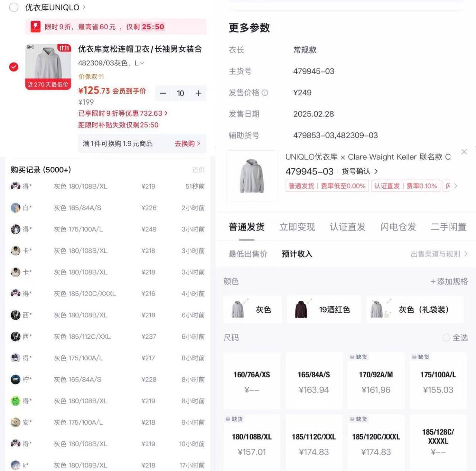Open the gray hoodie cart thumbnail
The image size is (476, 471).
pos(48,67)
